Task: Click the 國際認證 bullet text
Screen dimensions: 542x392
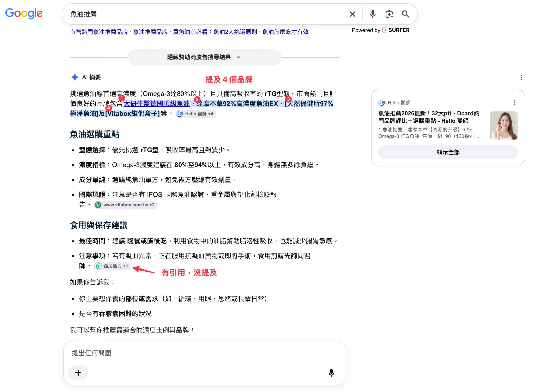Action: pos(178,200)
